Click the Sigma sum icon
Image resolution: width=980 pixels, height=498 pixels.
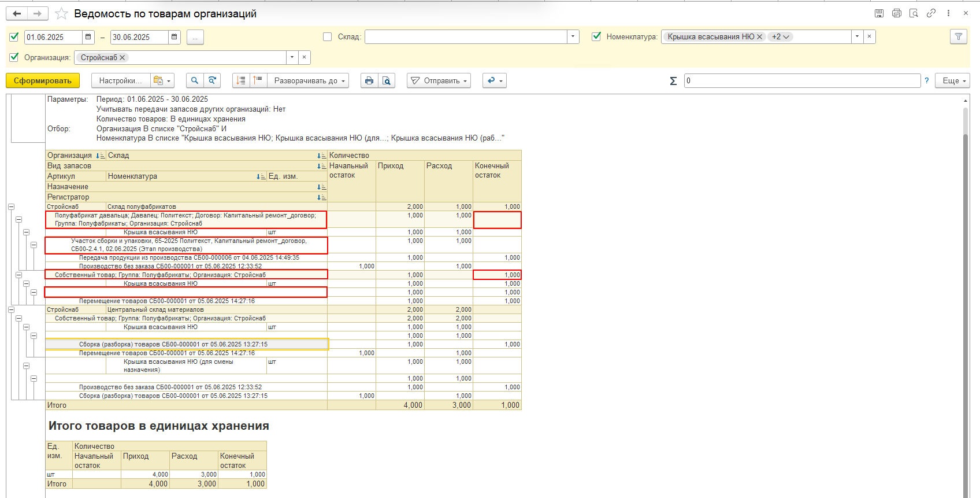tap(673, 81)
